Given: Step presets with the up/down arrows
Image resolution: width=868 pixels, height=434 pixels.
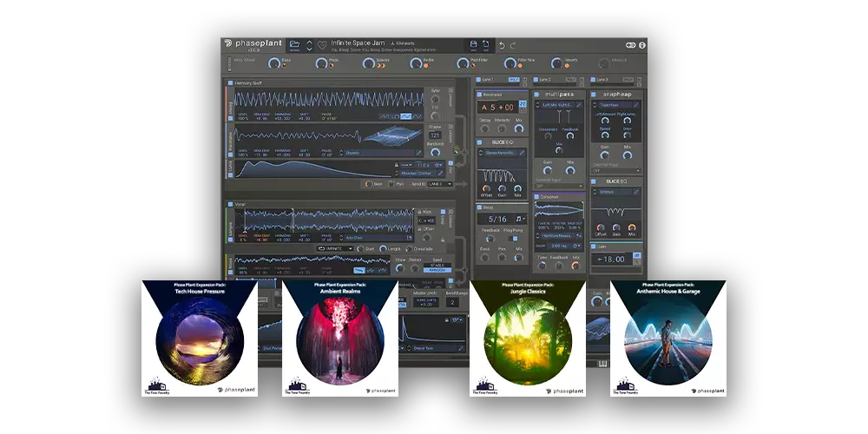Looking at the screenshot, I should pos(310,45).
